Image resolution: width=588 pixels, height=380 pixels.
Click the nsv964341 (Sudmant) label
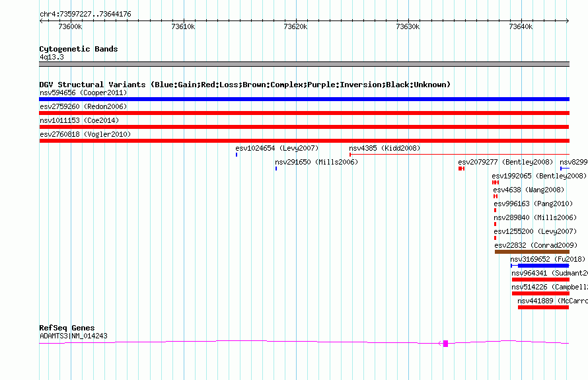tap(550, 273)
